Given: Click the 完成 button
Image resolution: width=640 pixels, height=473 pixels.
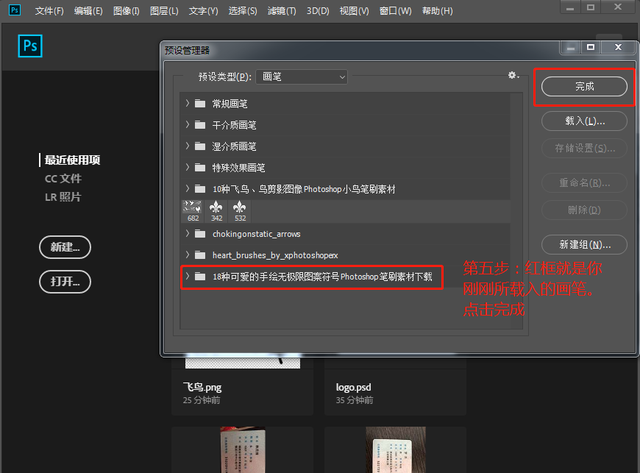Looking at the screenshot, I should click(584, 87).
